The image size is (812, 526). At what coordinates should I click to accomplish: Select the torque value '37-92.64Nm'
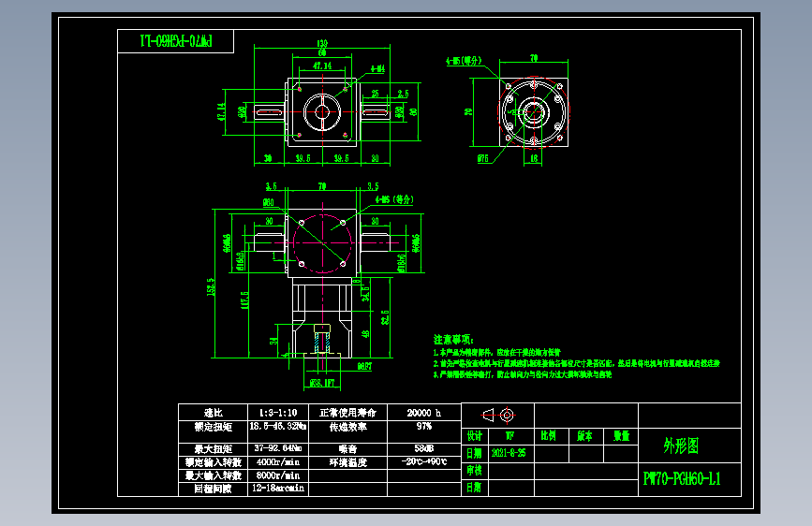click(278, 448)
